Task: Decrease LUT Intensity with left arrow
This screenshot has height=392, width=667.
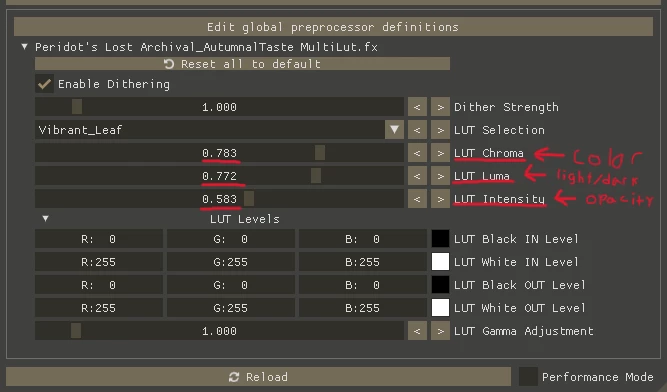Action: click(x=417, y=199)
